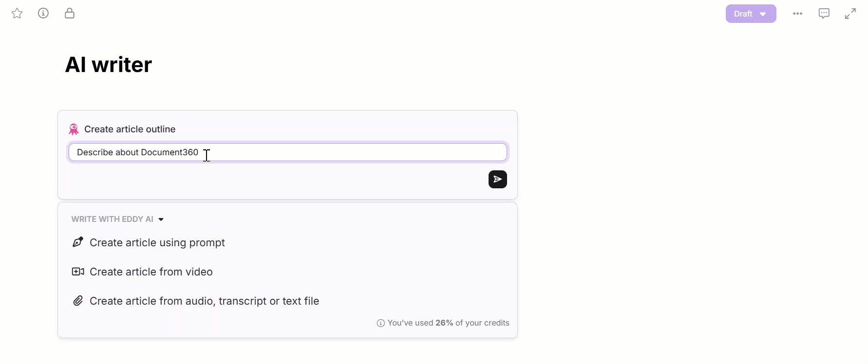Click the AI writer article title
This screenshot has height=364, width=868.
[109, 65]
